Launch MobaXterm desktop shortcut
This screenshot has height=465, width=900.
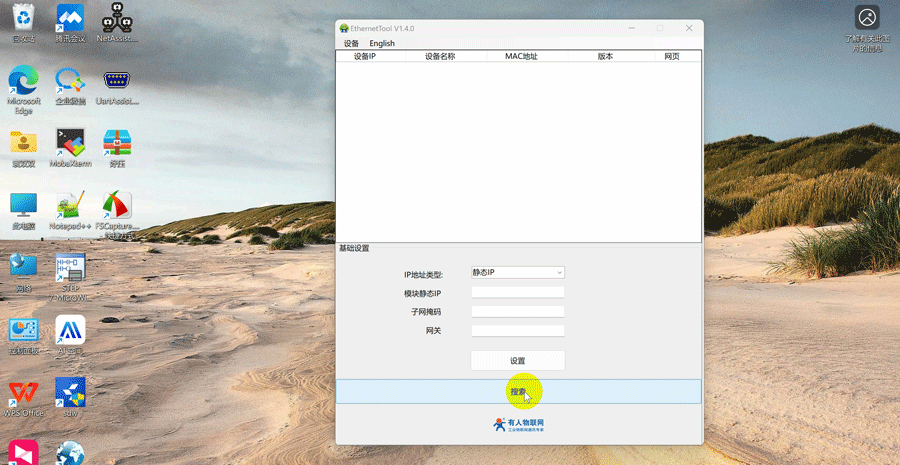[x=70, y=145]
